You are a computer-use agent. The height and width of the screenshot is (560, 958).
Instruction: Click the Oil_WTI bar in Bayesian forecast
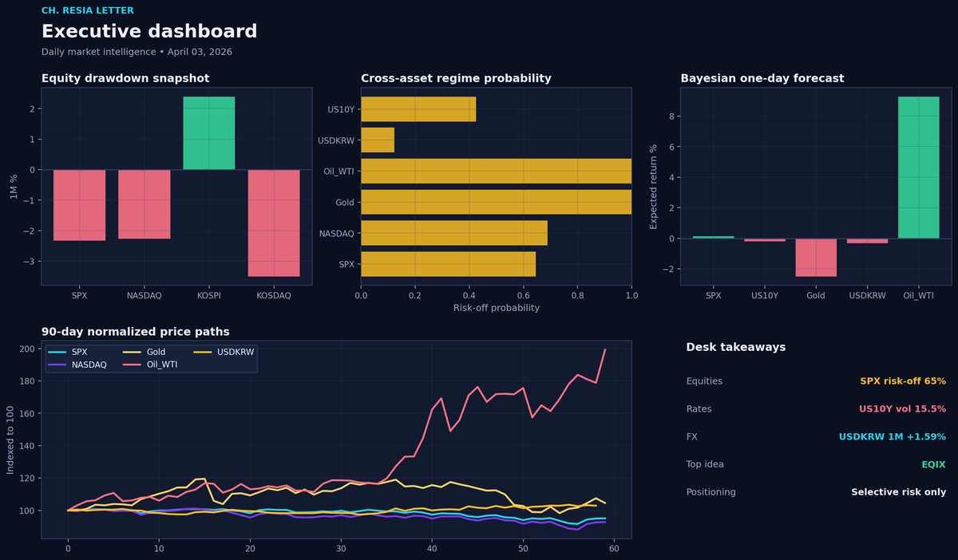(x=918, y=168)
